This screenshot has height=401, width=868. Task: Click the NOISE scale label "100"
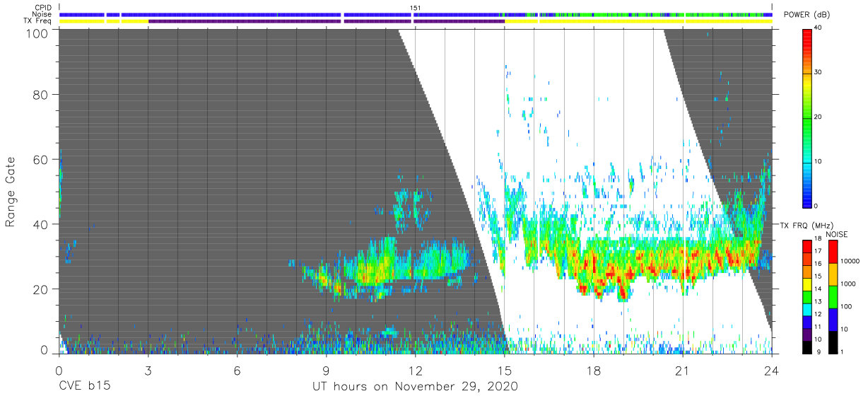[847, 306]
